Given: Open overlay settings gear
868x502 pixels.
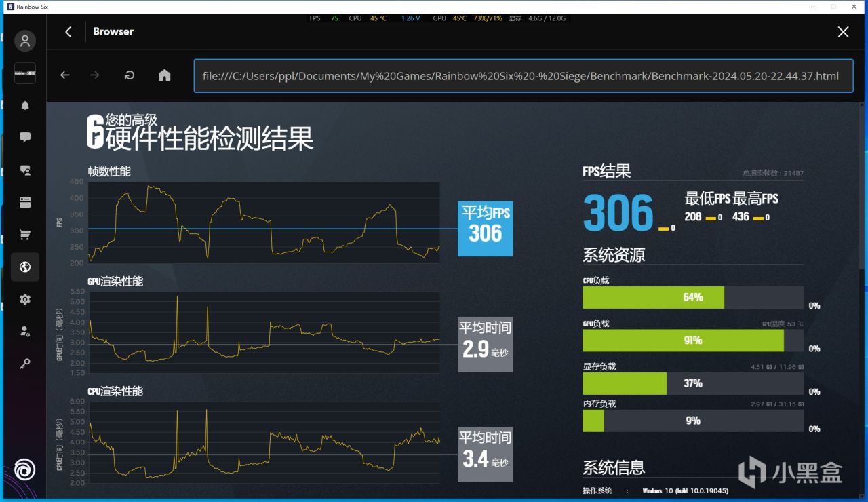Looking at the screenshot, I should tap(25, 299).
